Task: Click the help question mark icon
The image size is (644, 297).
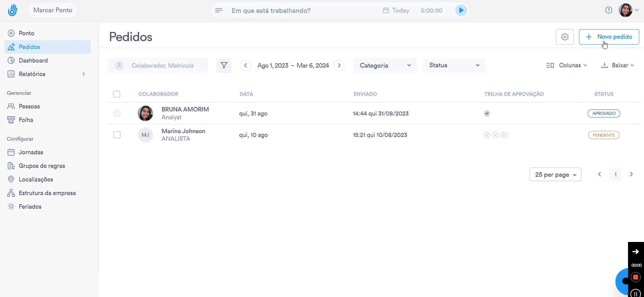Action: click(609, 10)
